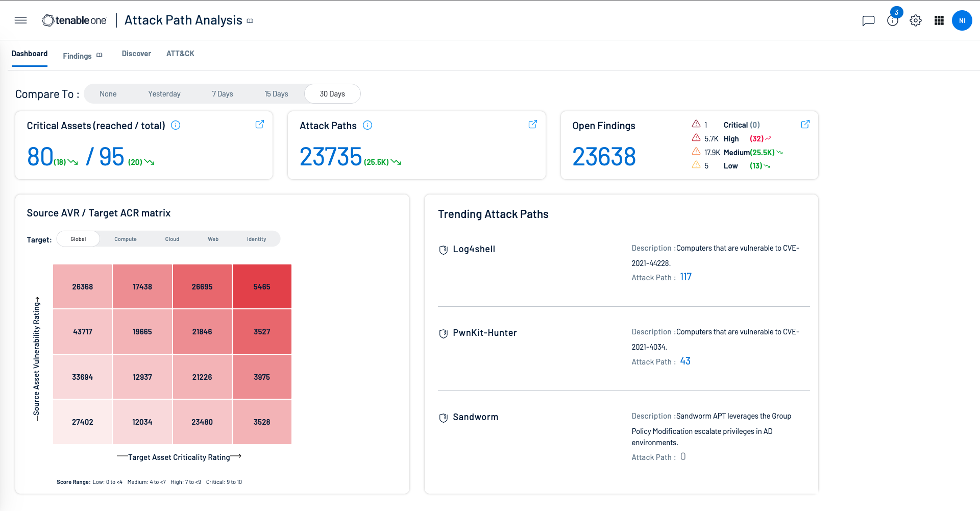Click the shield icon beside Sandworm

click(x=444, y=418)
